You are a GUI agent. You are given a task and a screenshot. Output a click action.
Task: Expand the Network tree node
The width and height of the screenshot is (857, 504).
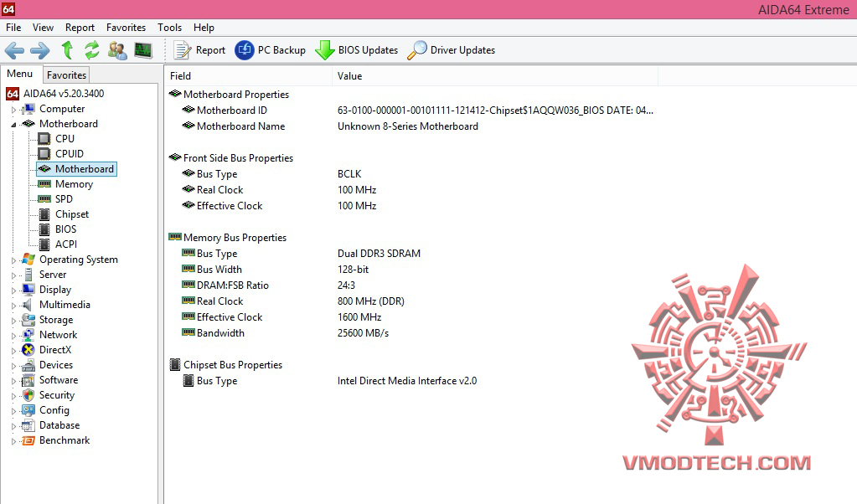(13, 335)
